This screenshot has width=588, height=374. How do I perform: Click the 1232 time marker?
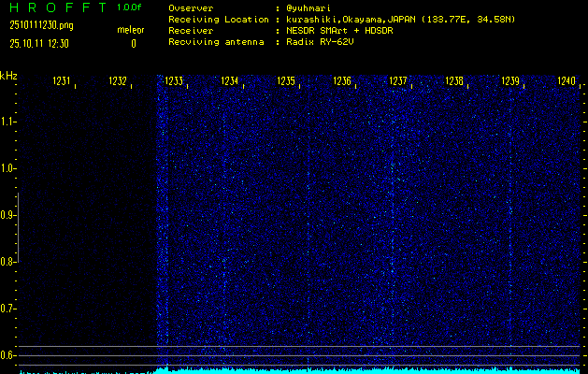pyautogui.click(x=118, y=81)
